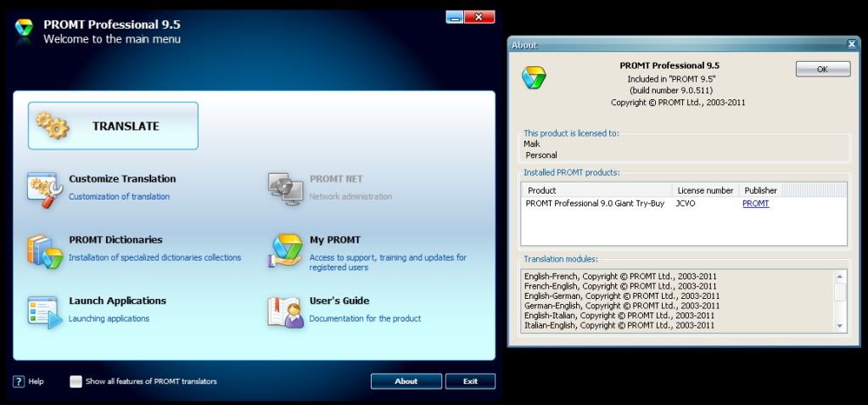Click the TRANSLATE button
The height and width of the screenshot is (405, 868).
click(x=113, y=126)
